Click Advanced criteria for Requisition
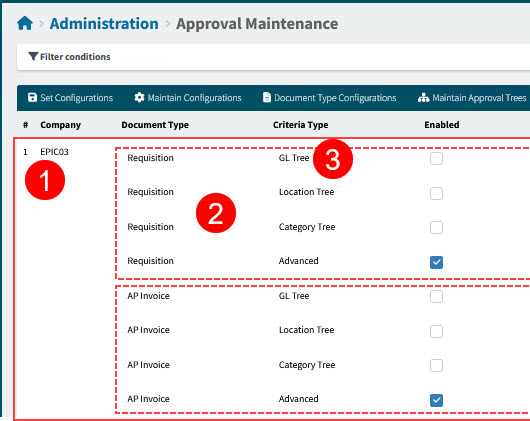This screenshot has width=530, height=421. pyautogui.click(x=298, y=261)
